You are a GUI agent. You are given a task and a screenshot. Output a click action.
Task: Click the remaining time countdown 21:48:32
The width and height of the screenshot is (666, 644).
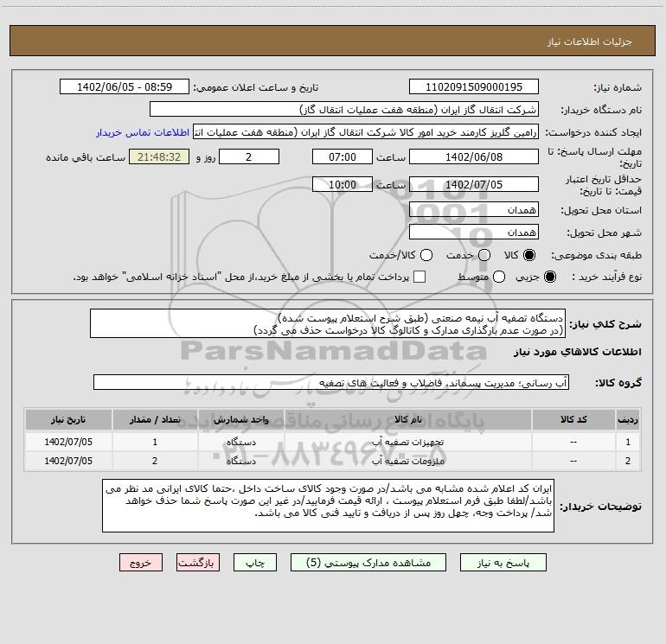[x=159, y=156]
